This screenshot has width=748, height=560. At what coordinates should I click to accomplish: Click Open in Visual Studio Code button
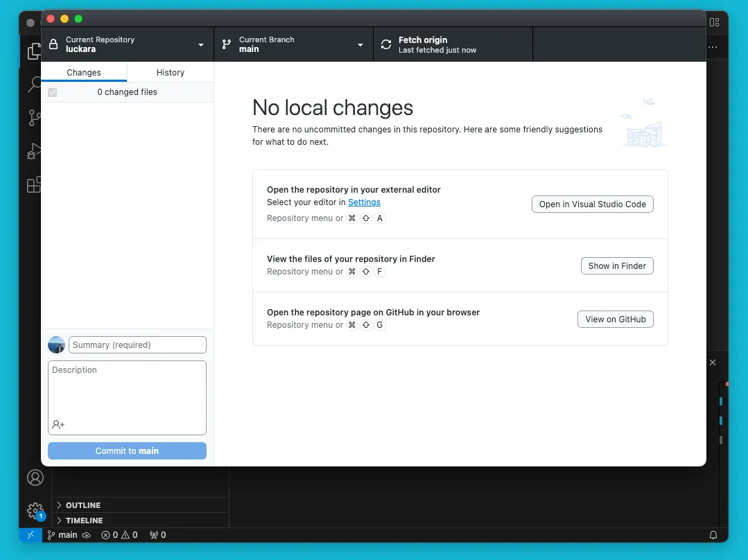(593, 204)
